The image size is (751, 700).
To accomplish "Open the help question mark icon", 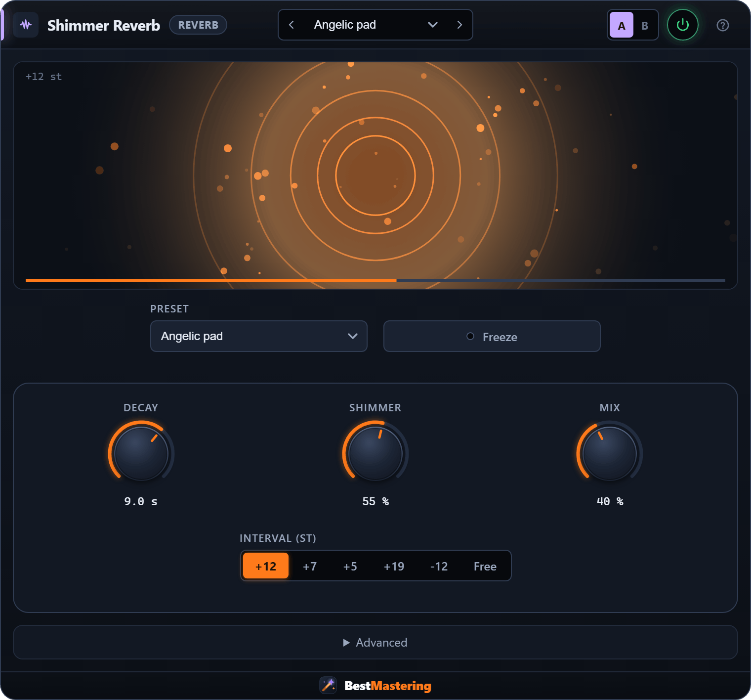I will pos(722,25).
